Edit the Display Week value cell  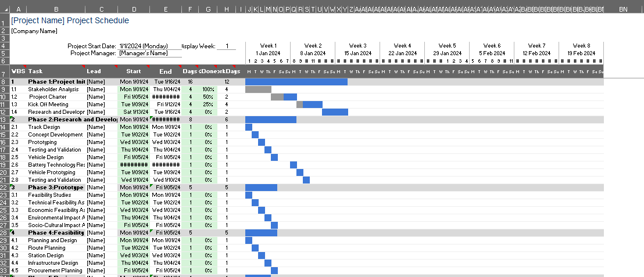point(227,46)
